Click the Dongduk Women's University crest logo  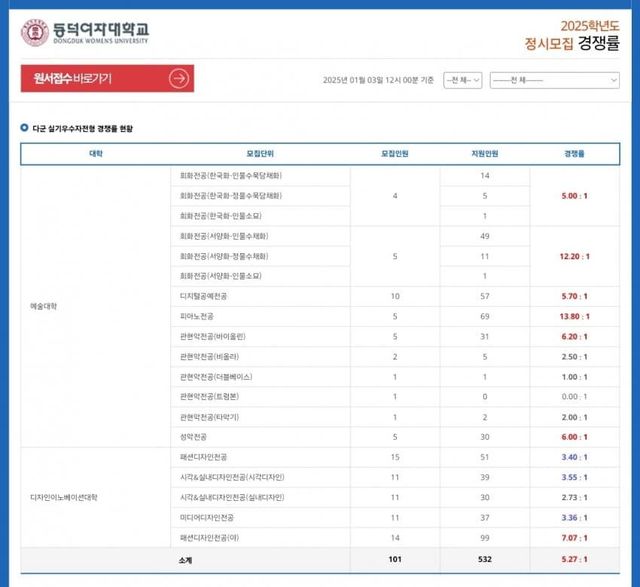tap(35, 32)
